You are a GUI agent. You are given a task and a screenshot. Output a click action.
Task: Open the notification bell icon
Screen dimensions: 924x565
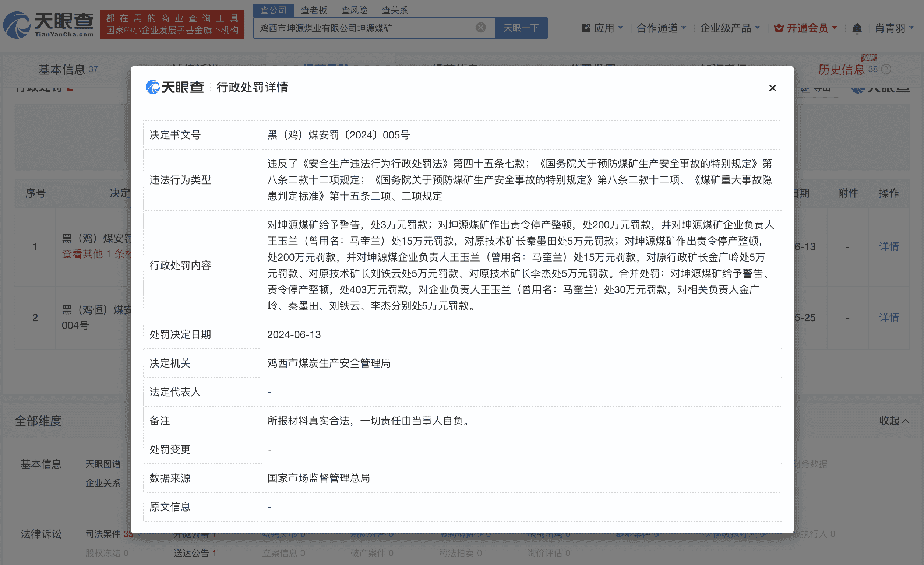858,28
